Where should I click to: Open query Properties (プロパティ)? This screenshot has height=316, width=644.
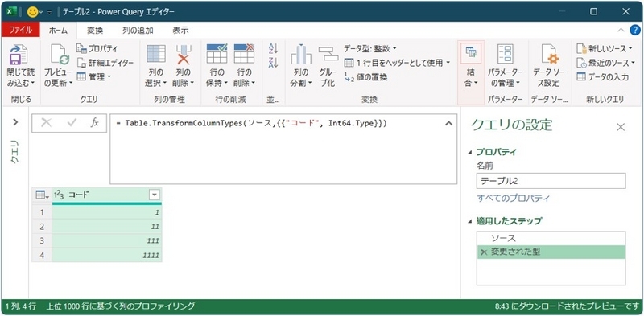pos(97,48)
